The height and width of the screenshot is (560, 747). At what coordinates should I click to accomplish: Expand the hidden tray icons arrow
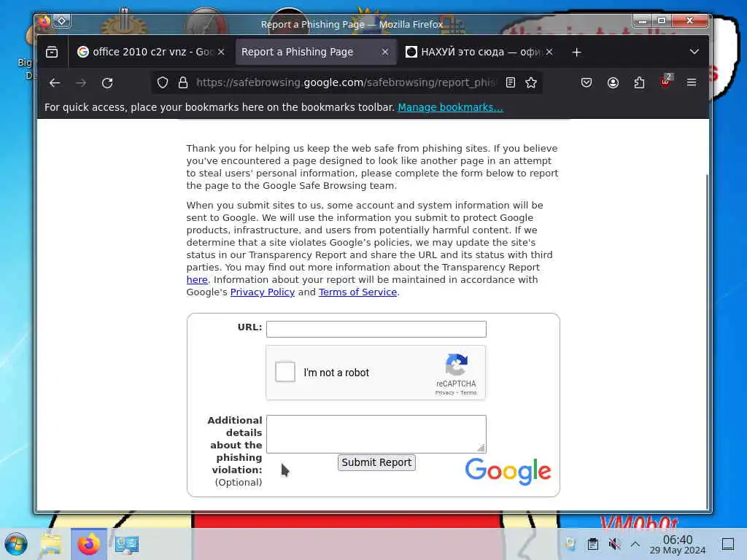[635, 544]
